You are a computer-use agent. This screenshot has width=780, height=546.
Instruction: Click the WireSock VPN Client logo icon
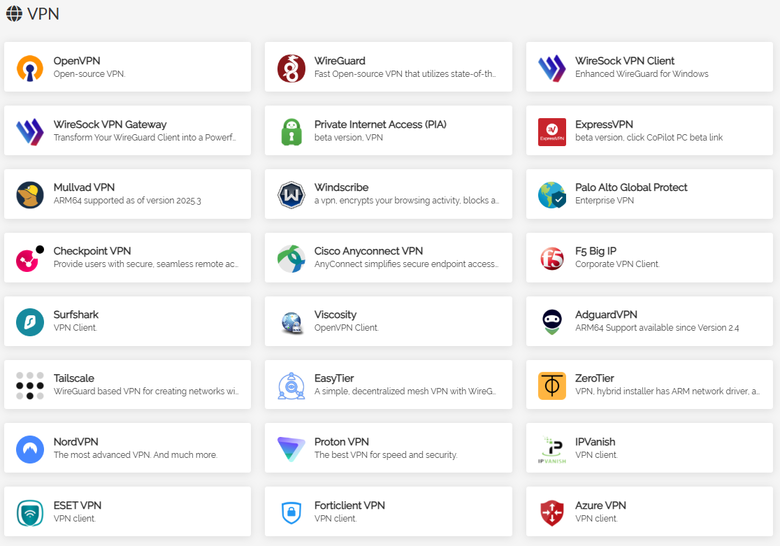552,68
